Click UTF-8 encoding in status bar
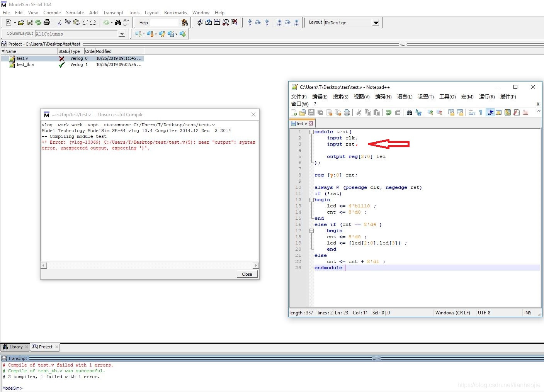The image size is (544, 392). click(484, 313)
